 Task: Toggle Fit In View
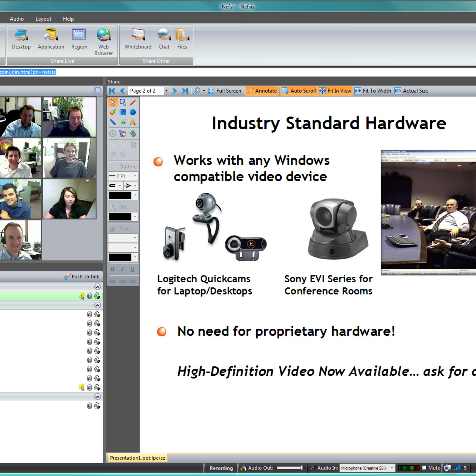[335, 91]
